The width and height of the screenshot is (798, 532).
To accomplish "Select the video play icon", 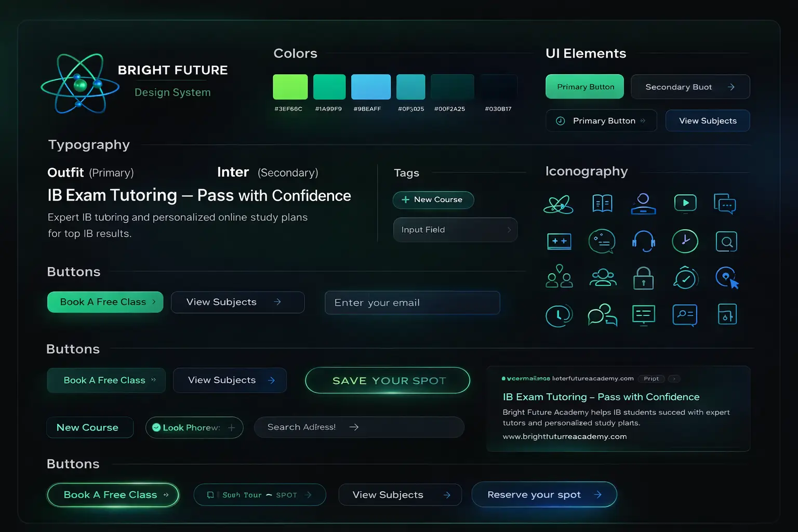I will coord(685,203).
